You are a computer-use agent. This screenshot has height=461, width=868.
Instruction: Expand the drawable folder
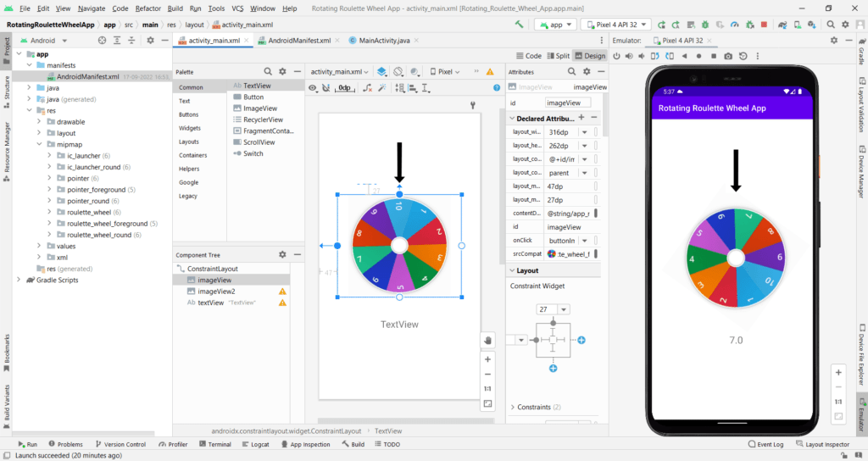point(39,122)
